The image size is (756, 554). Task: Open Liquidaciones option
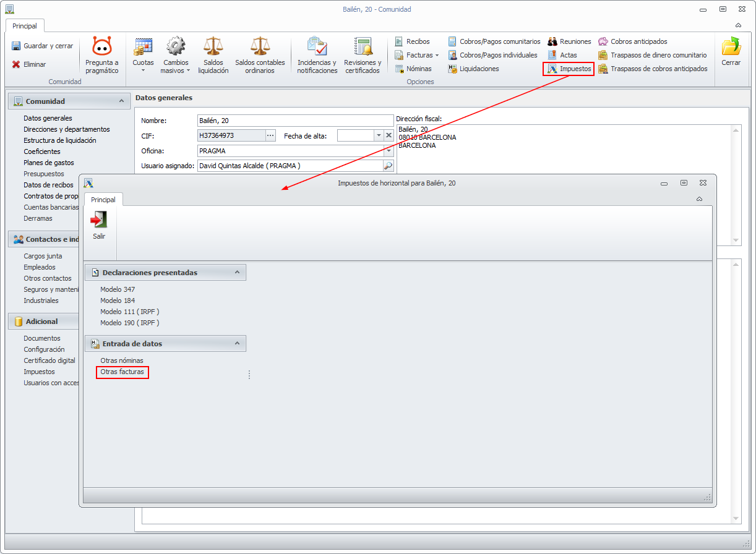coord(473,69)
